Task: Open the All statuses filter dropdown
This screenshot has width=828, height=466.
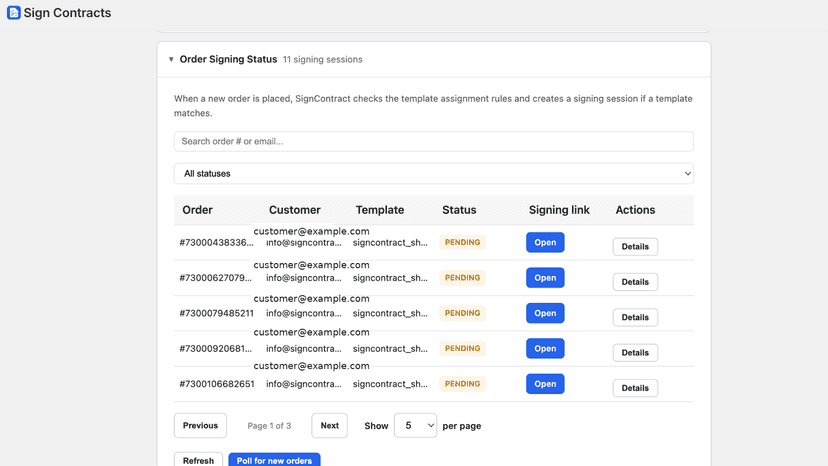Action: click(434, 173)
